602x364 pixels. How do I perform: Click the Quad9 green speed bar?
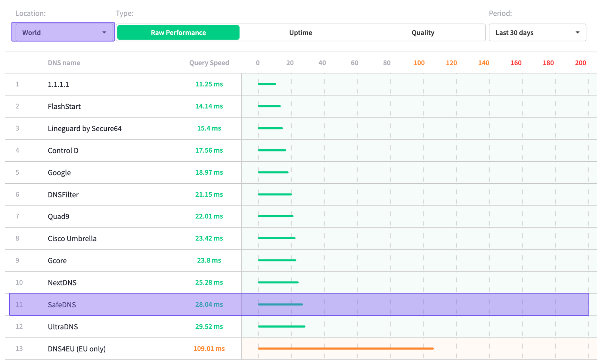click(x=275, y=216)
